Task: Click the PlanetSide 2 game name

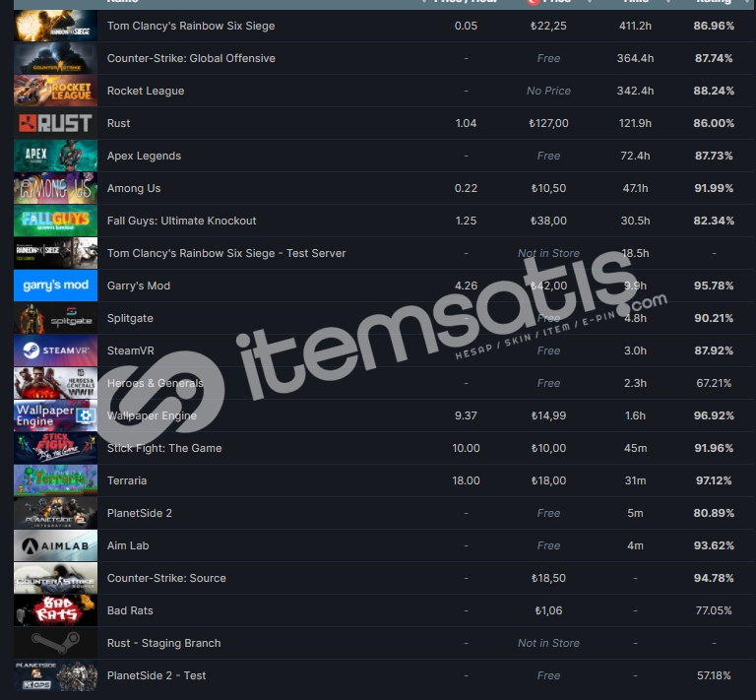Action: (140, 513)
